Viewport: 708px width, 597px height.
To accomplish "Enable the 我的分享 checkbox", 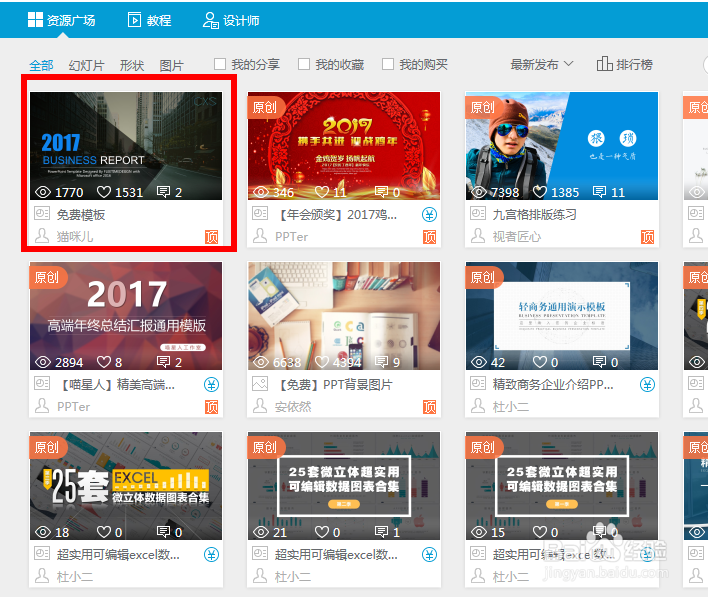I will click(x=220, y=64).
